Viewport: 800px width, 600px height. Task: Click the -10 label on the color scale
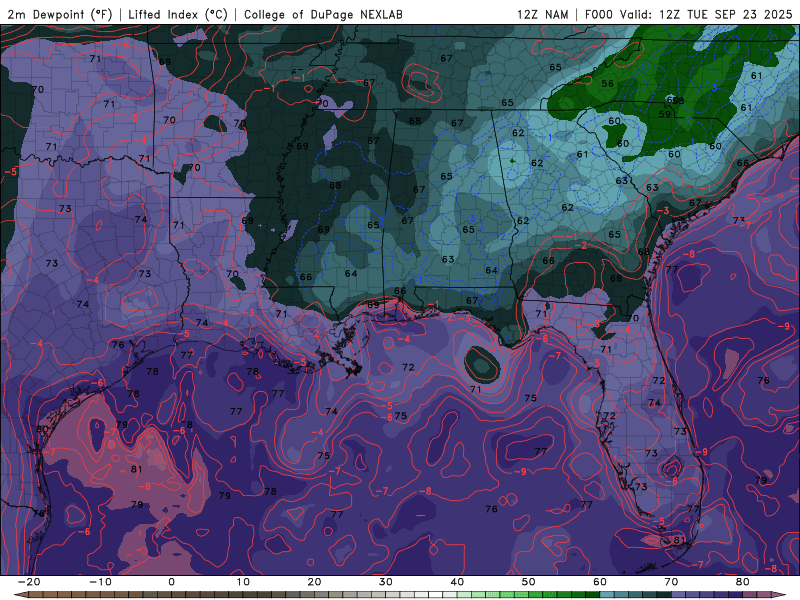pos(100,582)
